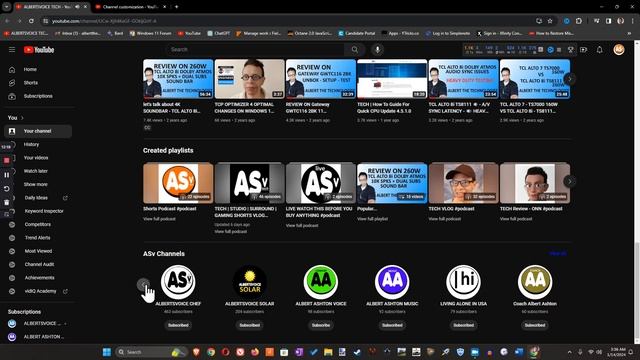Open File Explorer from the taskbar

point(328,352)
